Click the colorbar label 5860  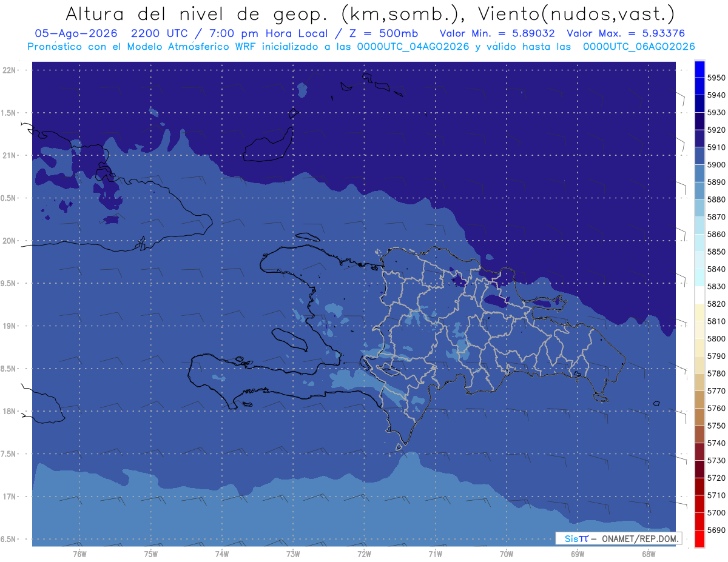716,234
